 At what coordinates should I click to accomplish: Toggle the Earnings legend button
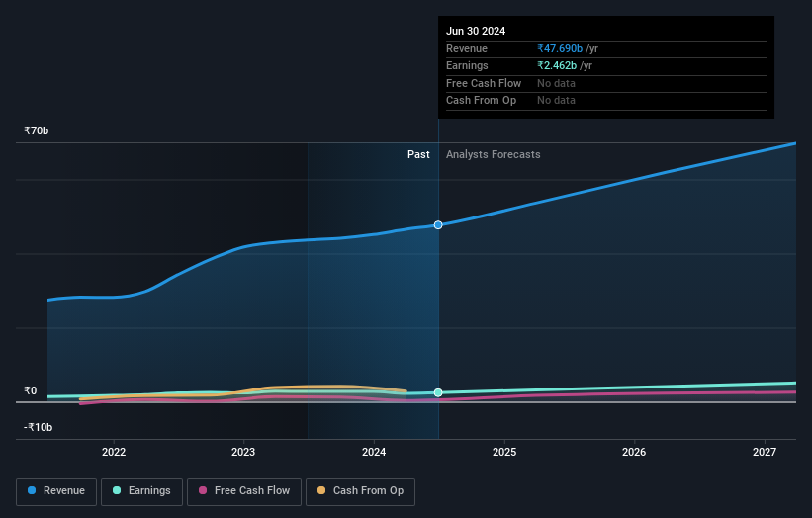tap(141, 491)
